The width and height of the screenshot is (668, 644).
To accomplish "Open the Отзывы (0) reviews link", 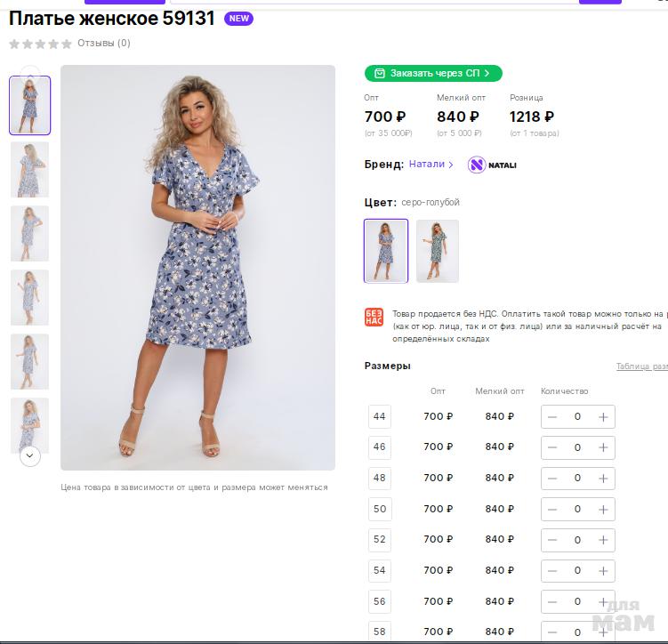I will tap(104, 43).
